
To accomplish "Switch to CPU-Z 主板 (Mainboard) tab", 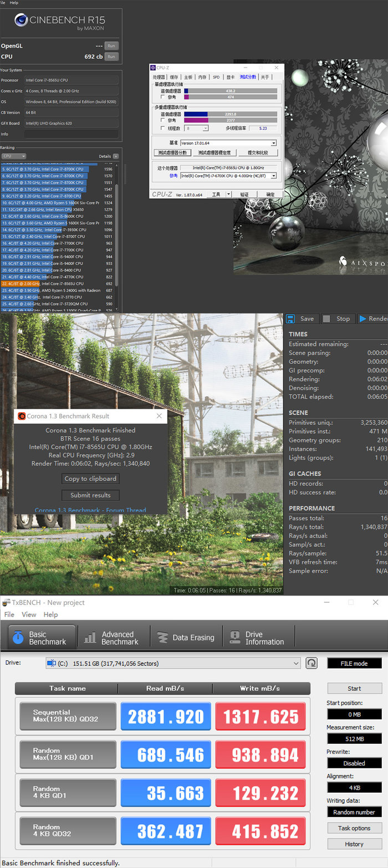I will 188,77.
